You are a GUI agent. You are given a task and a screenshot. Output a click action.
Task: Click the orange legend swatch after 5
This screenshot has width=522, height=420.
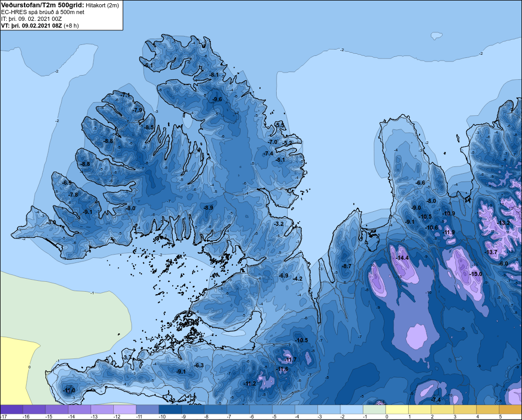[511, 410]
